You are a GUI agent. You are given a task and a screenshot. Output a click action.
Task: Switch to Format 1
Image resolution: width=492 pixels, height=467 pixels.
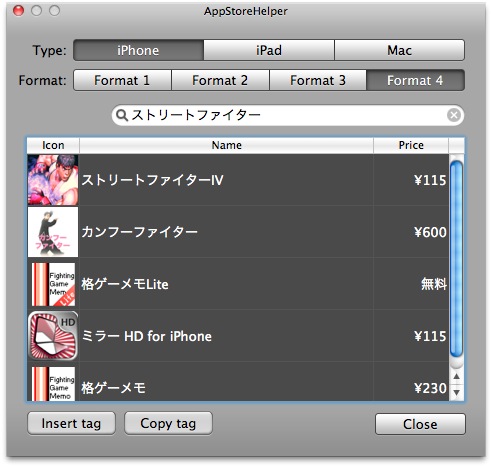pyautogui.click(x=122, y=80)
